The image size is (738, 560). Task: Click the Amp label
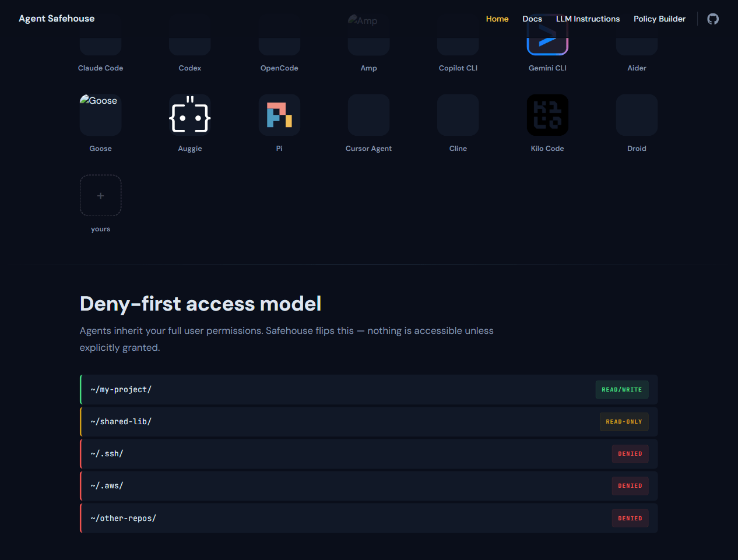[x=368, y=68]
